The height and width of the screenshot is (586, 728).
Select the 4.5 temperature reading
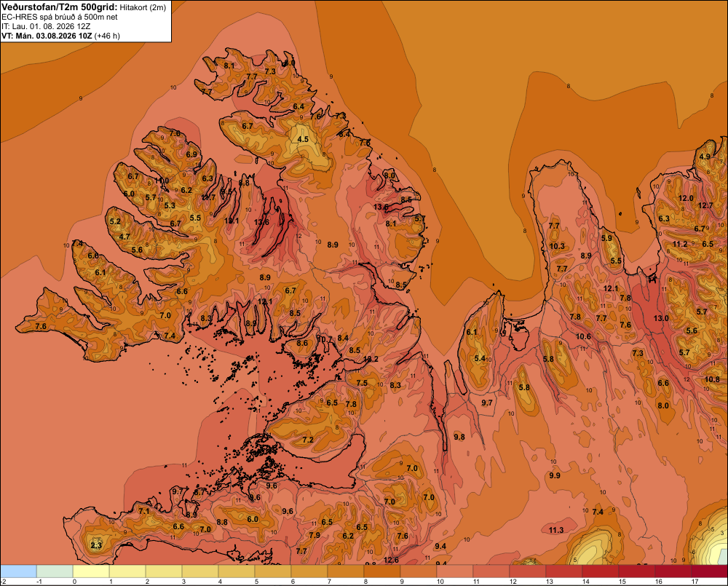(303, 139)
